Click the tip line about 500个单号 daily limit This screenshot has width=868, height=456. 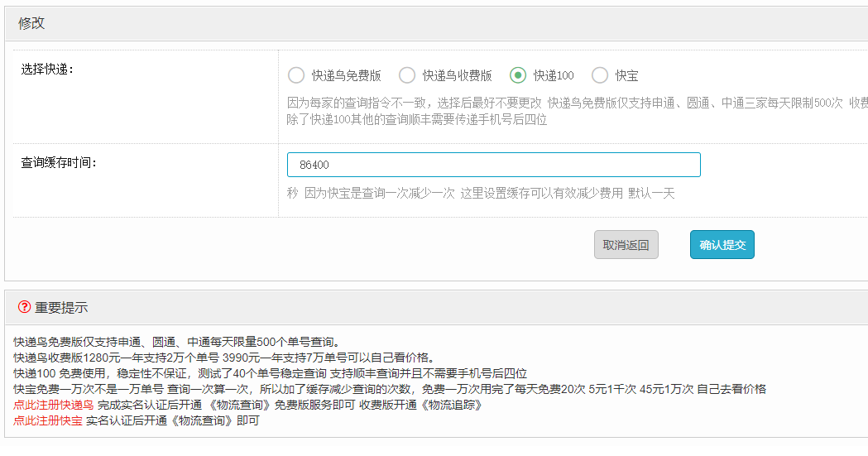click(x=176, y=342)
